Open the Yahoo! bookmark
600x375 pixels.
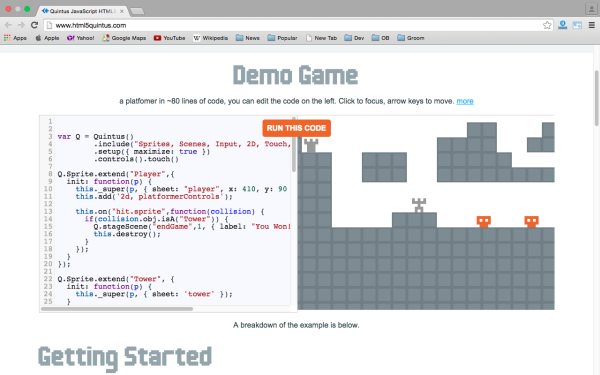pos(80,38)
